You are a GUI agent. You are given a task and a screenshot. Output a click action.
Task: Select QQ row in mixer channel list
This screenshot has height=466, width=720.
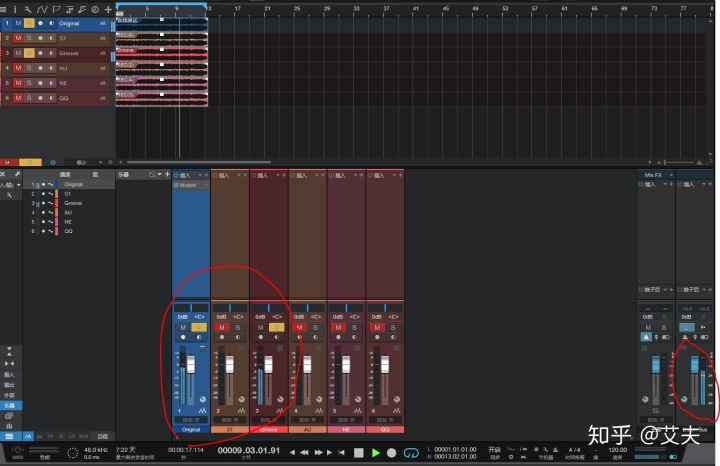click(x=69, y=231)
